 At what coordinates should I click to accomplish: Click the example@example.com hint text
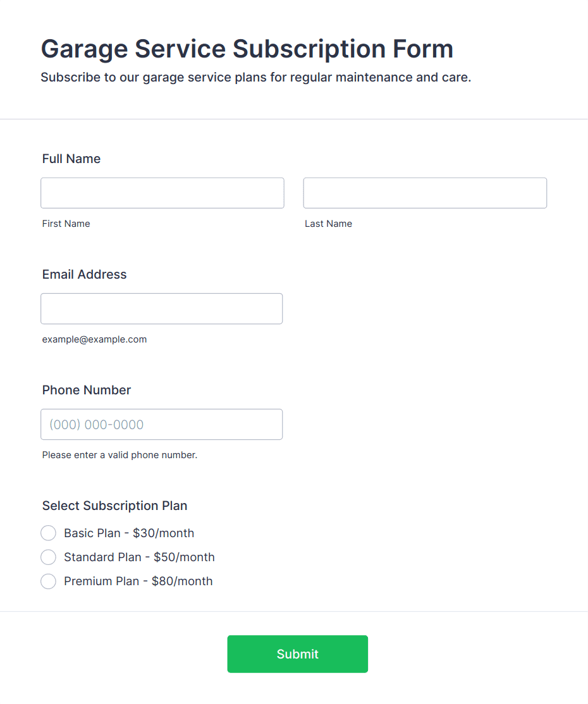(94, 339)
